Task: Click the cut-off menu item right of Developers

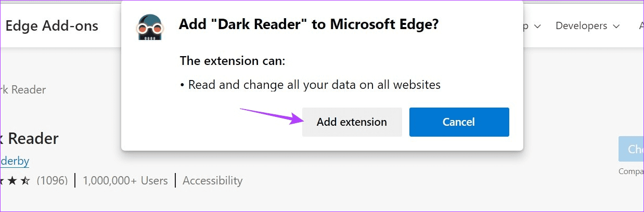Action: (641, 25)
